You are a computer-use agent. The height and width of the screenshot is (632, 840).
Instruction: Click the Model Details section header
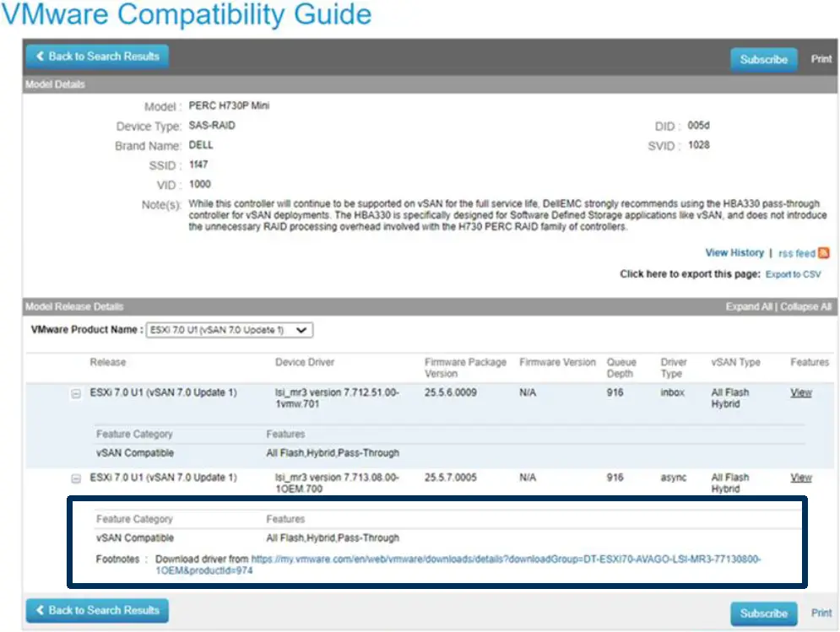430,84
